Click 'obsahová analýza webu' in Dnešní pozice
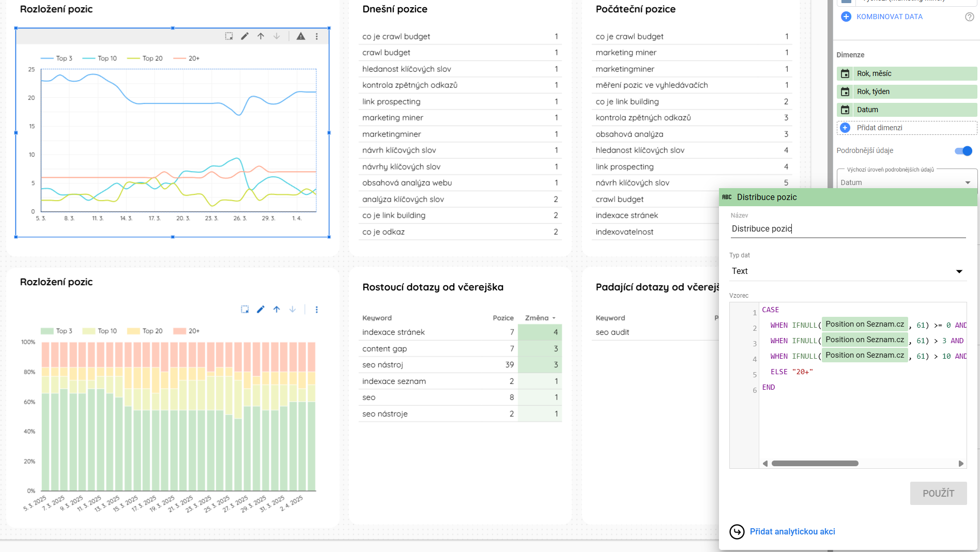980x552 pixels. pos(407,183)
